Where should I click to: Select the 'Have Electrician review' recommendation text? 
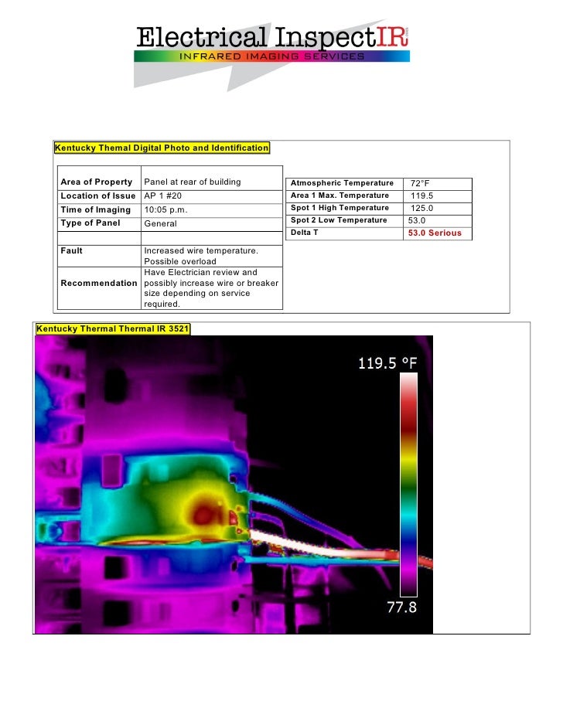(211, 288)
